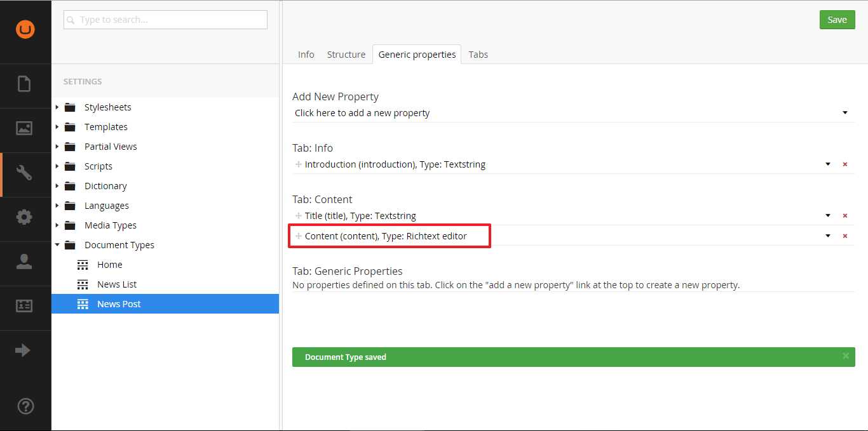The image size is (868, 431).
Task: Select News List document type
Action: (117, 284)
